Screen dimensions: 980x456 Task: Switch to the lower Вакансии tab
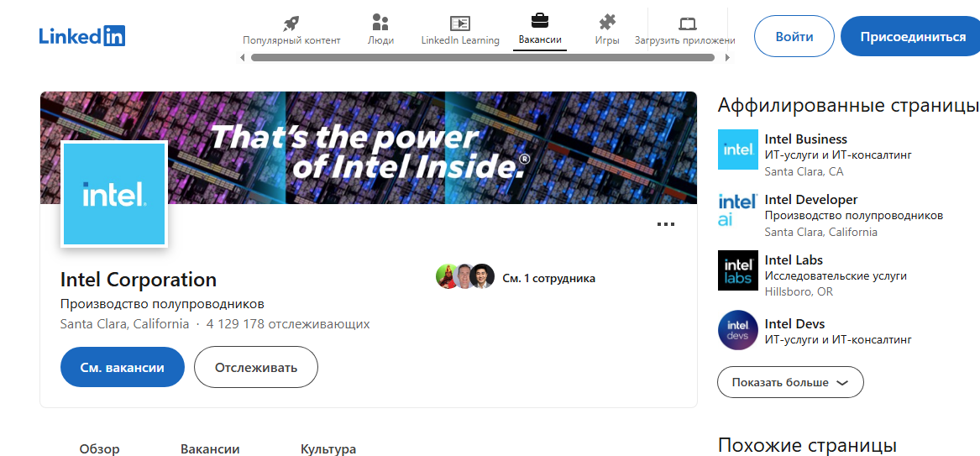[210, 449]
